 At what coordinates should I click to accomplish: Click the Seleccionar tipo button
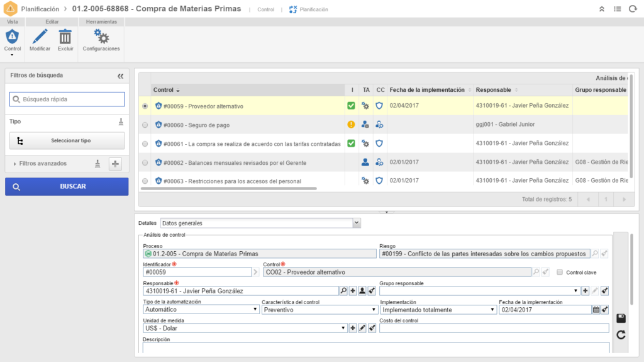[x=67, y=140]
